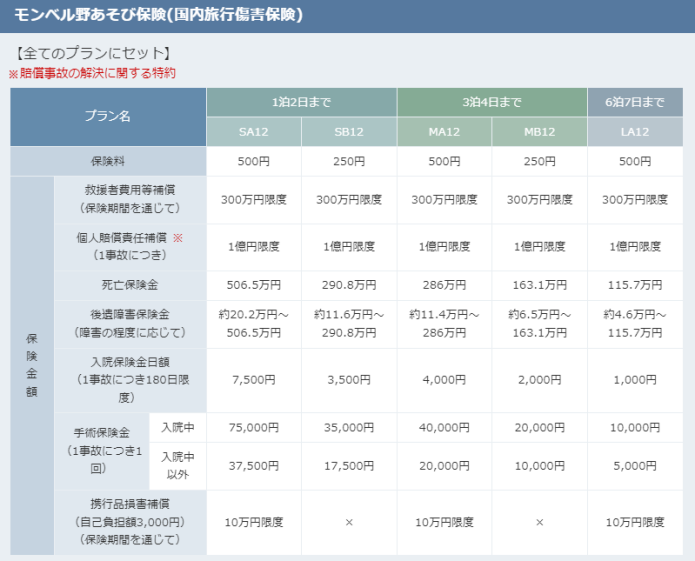Click 20,000円 in the 入院中 row
Viewport: 695px width, 561px height.
tap(539, 428)
